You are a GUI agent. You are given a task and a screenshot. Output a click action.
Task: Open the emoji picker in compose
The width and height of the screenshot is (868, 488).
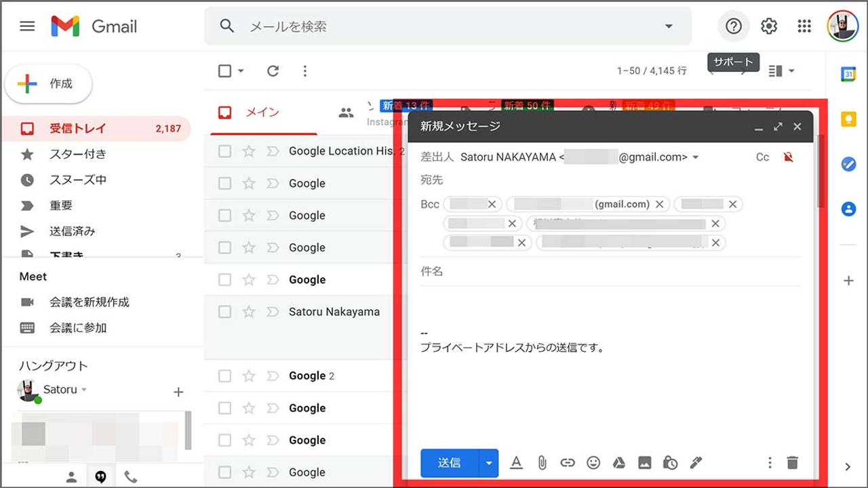point(593,463)
